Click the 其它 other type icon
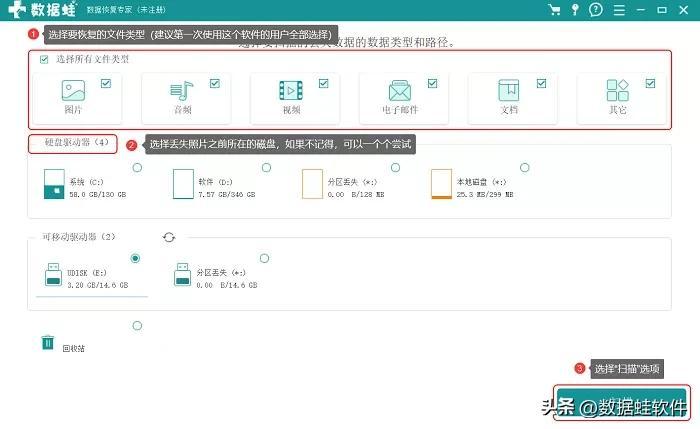Viewport: 700px width, 429px height. point(617,90)
